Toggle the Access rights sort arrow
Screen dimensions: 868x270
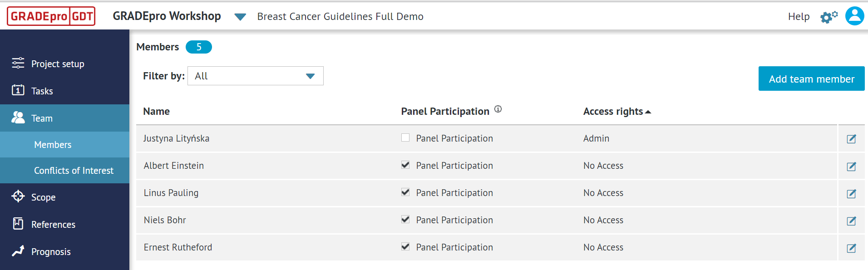pyautogui.click(x=648, y=111)
